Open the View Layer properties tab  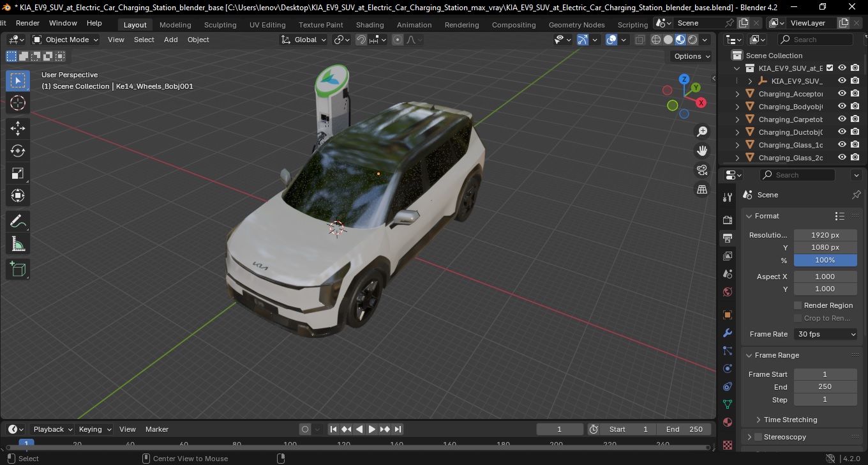(727, 255)
